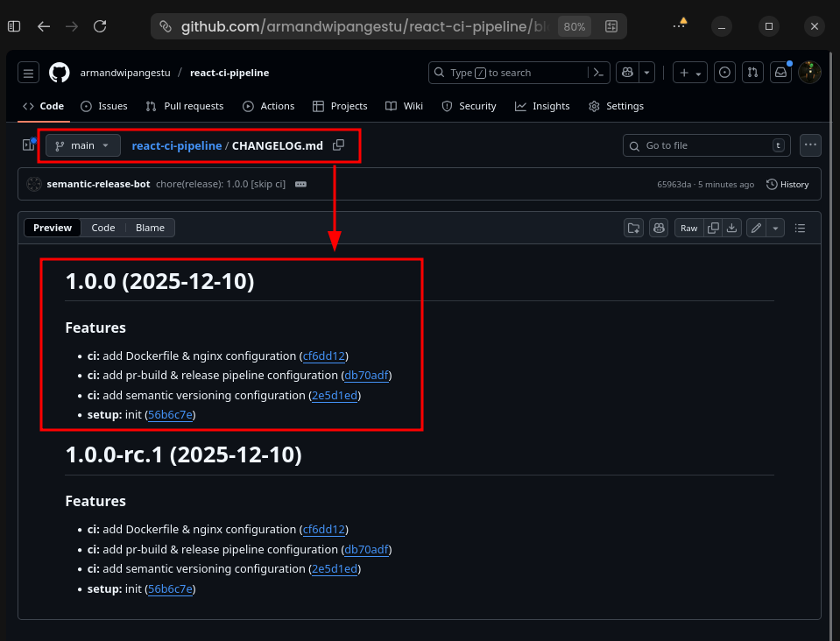Switch to the Code tab
Image resolution: width=840 pixels, height=641 pixels.
[x=102, y=228]
